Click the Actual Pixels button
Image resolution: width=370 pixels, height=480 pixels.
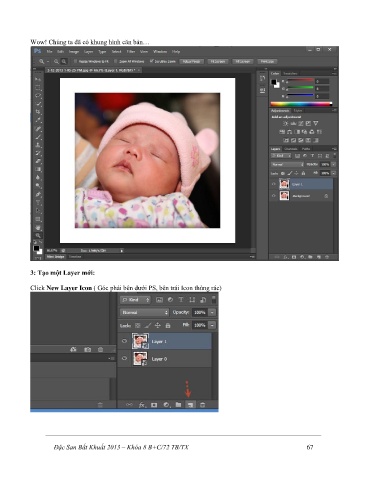click(x=192, y=61)
